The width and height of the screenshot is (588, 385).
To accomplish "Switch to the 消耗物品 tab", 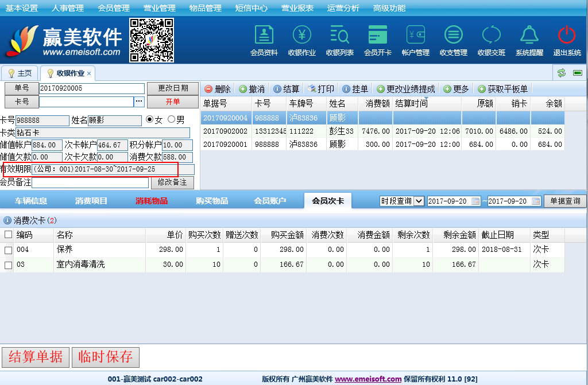I will pyautogui.click(x=152, y=201).
